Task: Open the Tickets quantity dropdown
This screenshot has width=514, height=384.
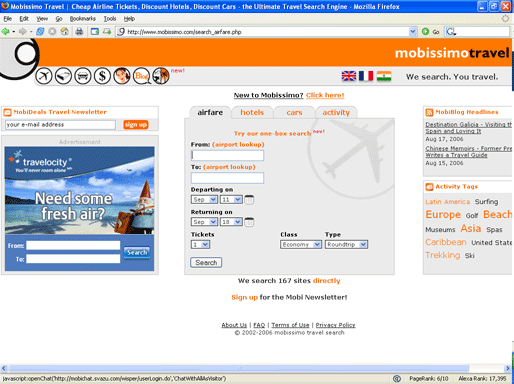Action: pos(200,245)
